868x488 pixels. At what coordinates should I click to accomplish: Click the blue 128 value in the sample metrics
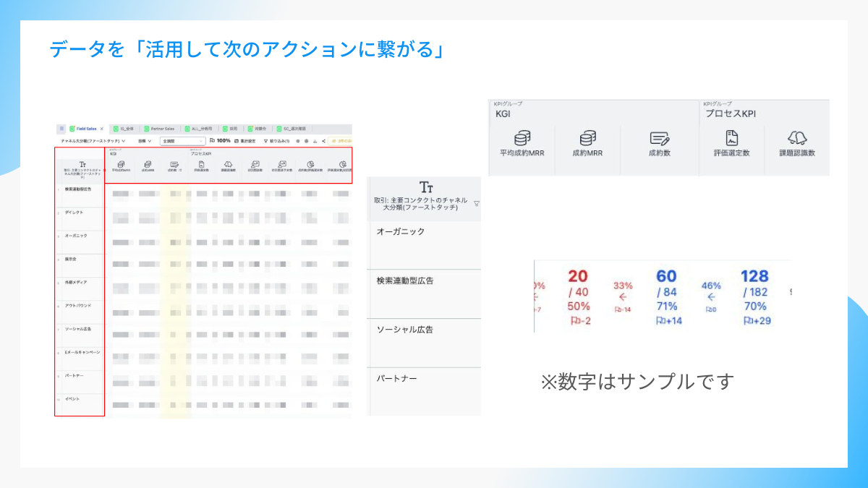(x=754, y=276)
